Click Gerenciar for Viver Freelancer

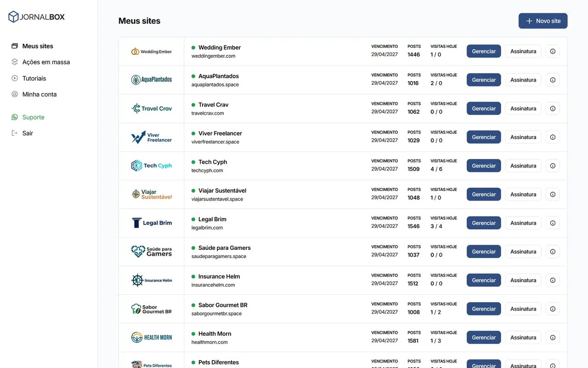tap(484, 137)
